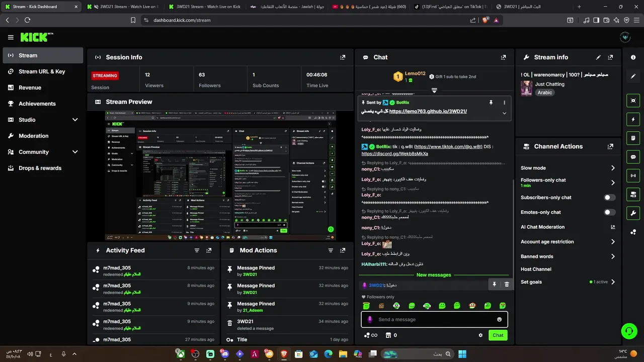Image resolution: width=644 pixels, height=362 pixels.
Task: Toggle Session Info broadcast widget in rail
Action: click(633, 175)
